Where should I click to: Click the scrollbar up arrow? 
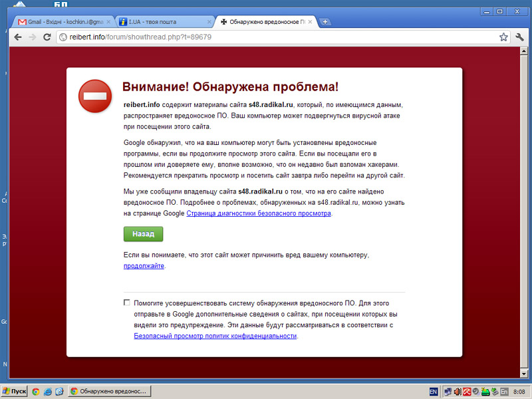(523, 51)
